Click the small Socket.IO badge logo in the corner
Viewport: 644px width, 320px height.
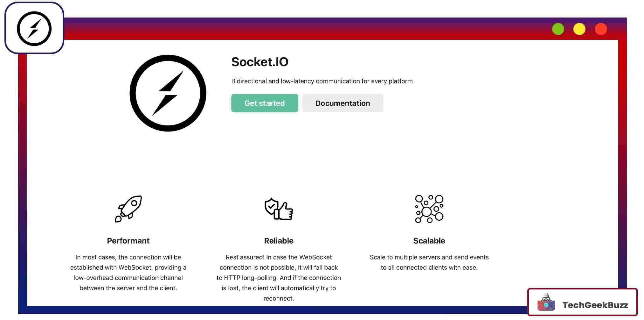click(x=34, y=29)
